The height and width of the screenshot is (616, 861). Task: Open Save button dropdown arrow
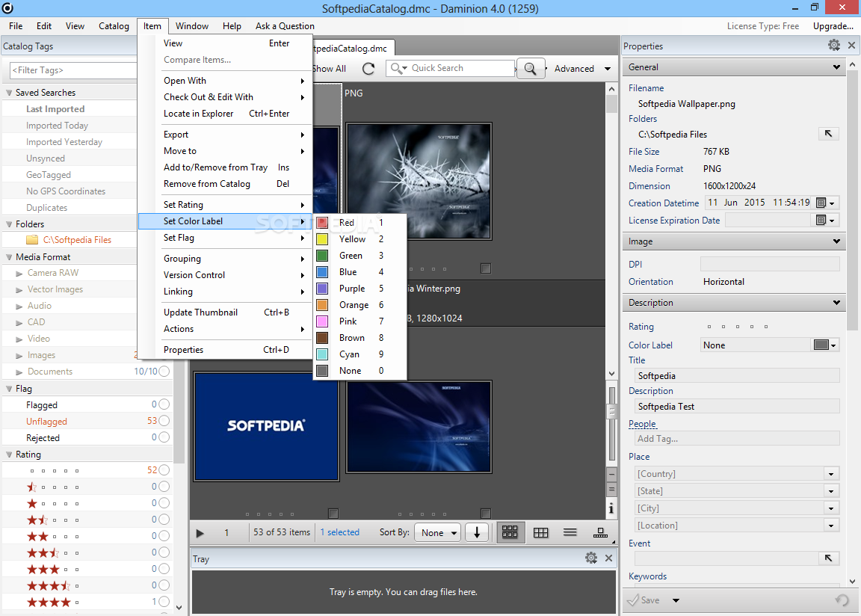pyautogui.click(x=676, y=600)
